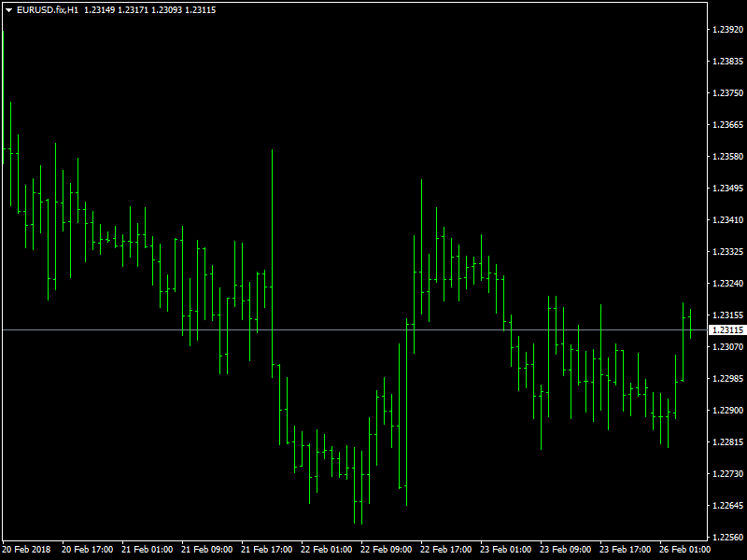Click the 1.23410 price axis label
The width and height of the screenshot is (747, 560).
(x=727, y=219)
